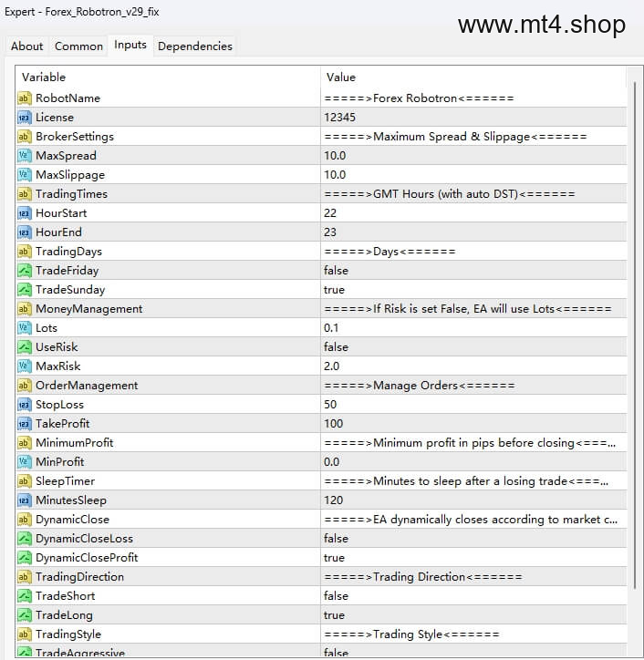Click the TradingDays string icon
Screen dimensions: 644x660
pyautogui.click(x=25, y=252)
